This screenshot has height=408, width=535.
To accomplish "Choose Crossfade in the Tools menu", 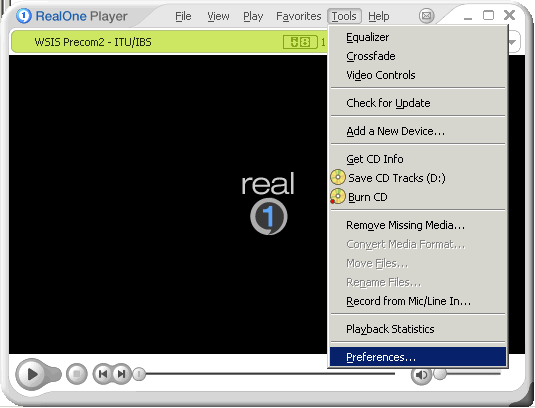I will click(x=418, y=56).
